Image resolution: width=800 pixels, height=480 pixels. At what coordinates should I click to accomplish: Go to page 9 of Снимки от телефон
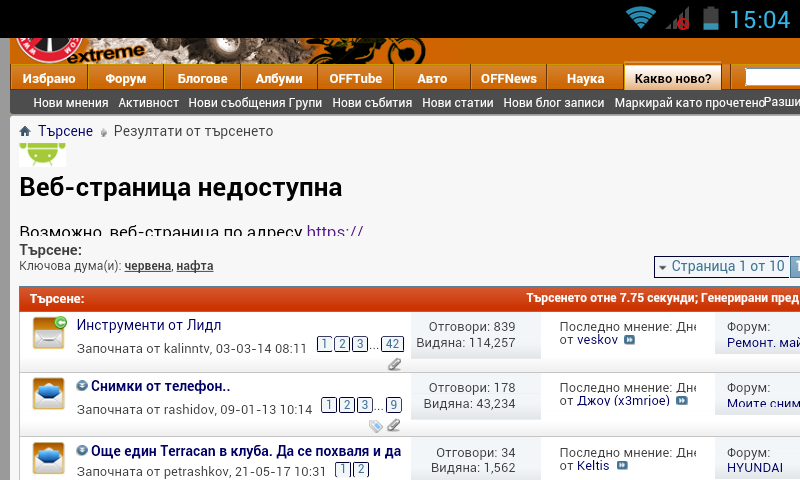394,405
